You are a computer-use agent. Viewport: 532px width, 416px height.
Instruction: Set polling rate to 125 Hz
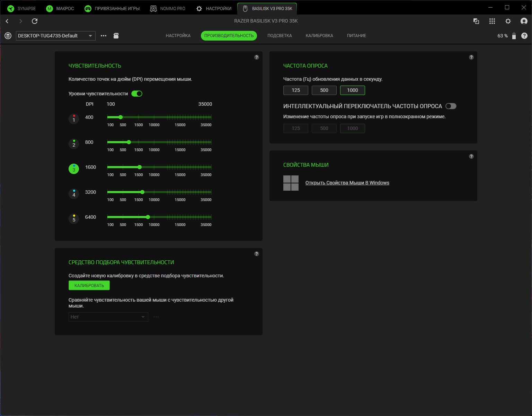tap(296, 90)
